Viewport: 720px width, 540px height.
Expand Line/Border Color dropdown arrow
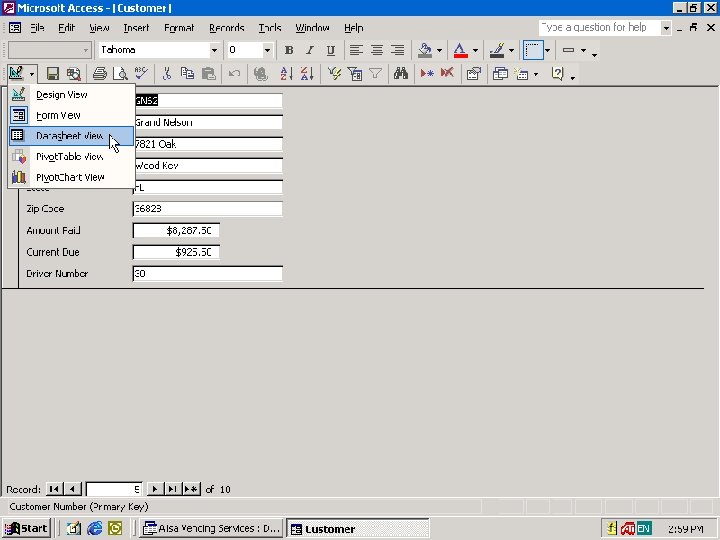click(x=511, y=51)
